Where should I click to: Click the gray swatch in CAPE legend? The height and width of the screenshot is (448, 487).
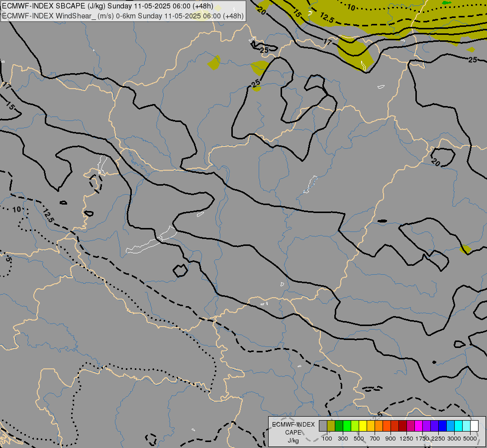[323, 426]
